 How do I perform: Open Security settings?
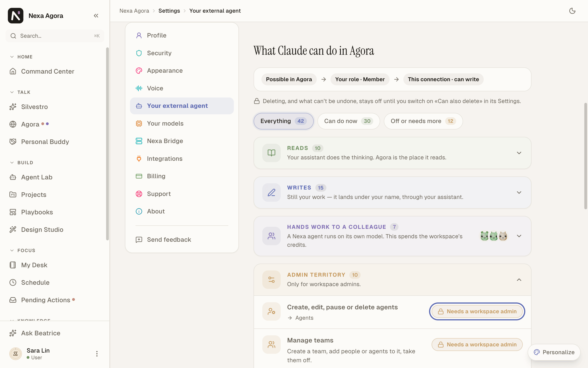point(182,53)
